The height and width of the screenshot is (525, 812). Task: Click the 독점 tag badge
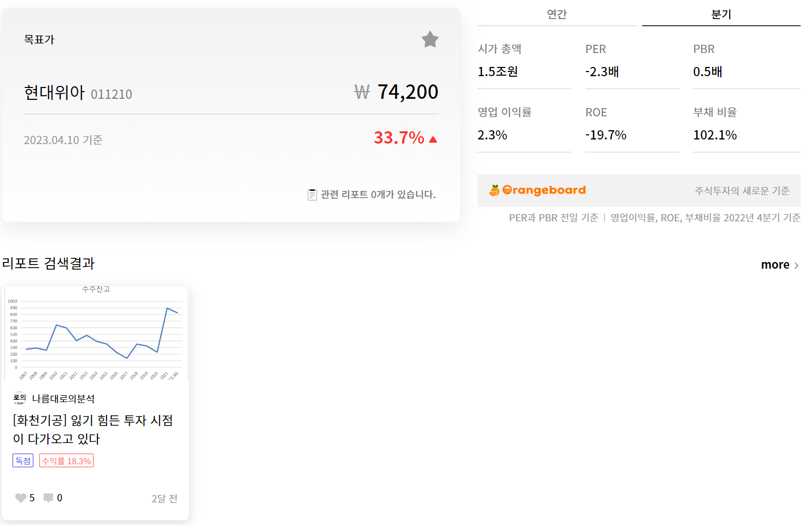point(23,461)
